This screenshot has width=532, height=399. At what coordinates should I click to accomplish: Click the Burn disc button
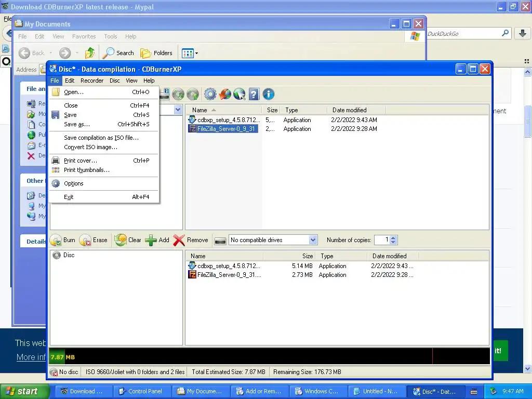(63, 240)
